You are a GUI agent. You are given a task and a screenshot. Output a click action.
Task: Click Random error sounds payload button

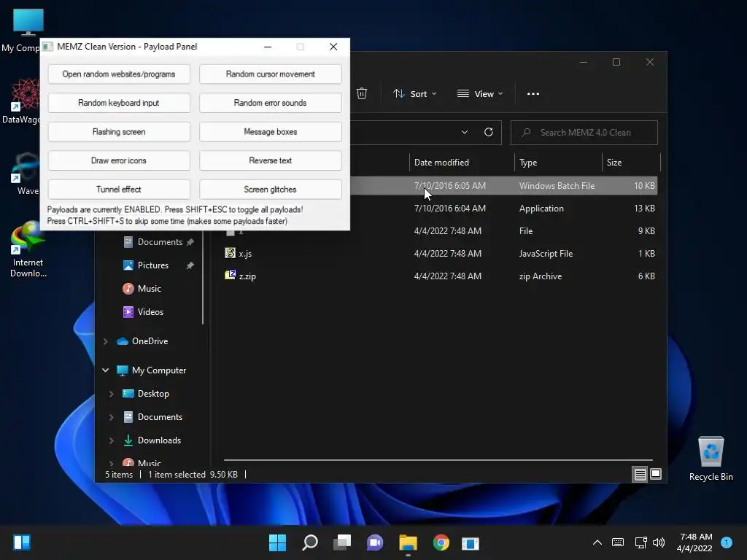click(x=270, y=103)
